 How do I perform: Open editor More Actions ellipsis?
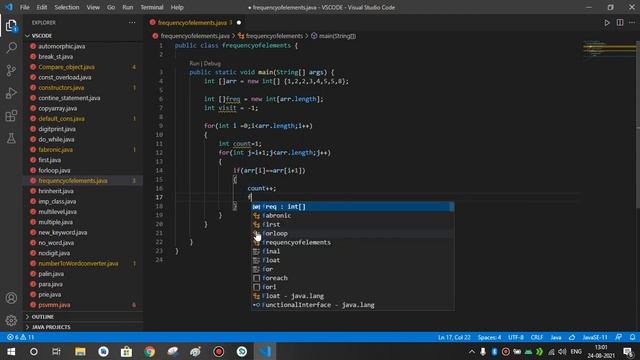[632, 23]
